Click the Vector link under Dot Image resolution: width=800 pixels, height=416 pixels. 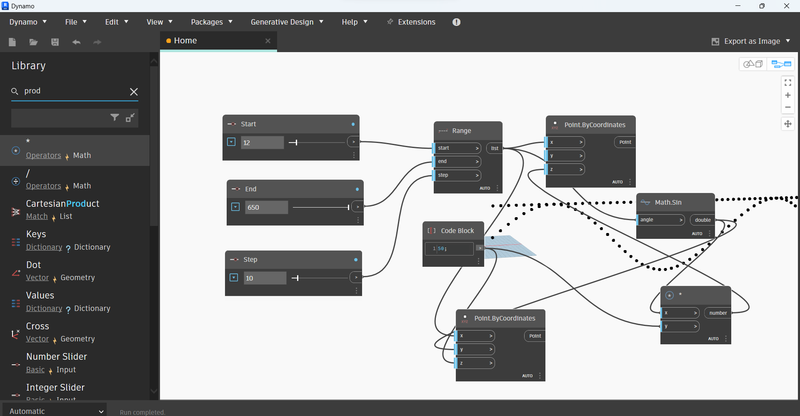[37, 278]
